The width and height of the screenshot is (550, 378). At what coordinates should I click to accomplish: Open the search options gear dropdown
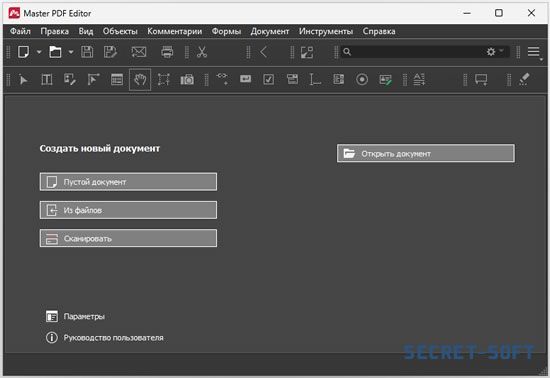point(495,52)
